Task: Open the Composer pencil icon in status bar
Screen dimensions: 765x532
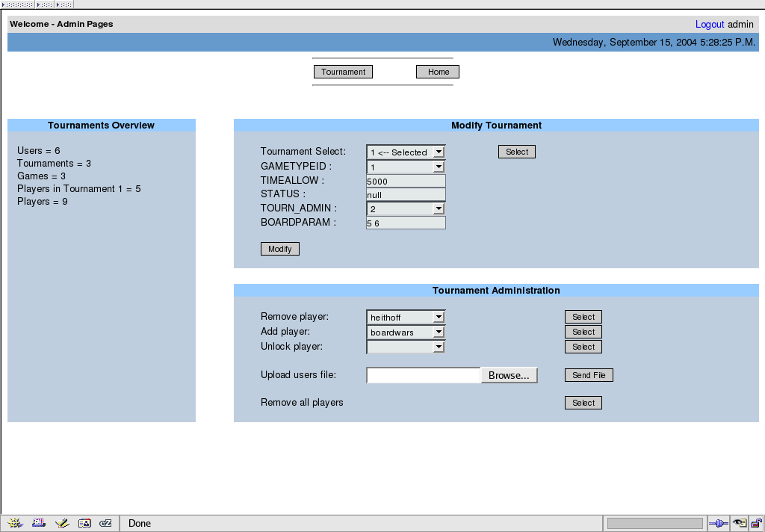Action: pyautogui.click(x=62, y=523)
